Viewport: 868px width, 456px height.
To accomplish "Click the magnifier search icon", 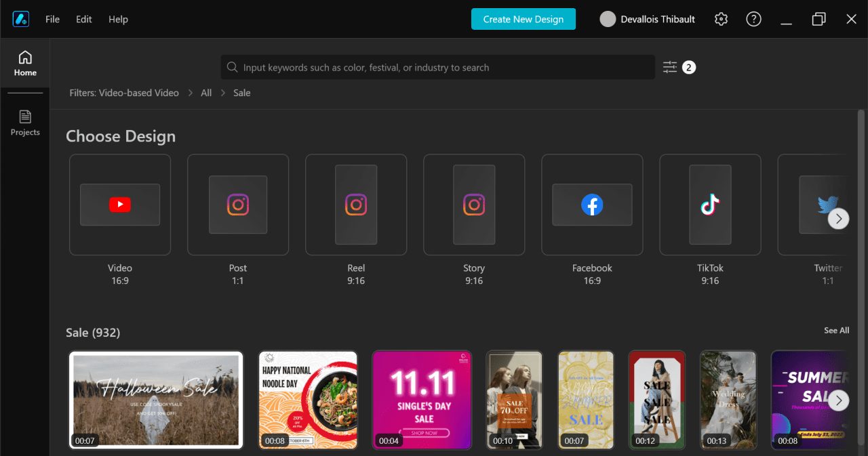I will pyautogui.click(x=233, y=67).
